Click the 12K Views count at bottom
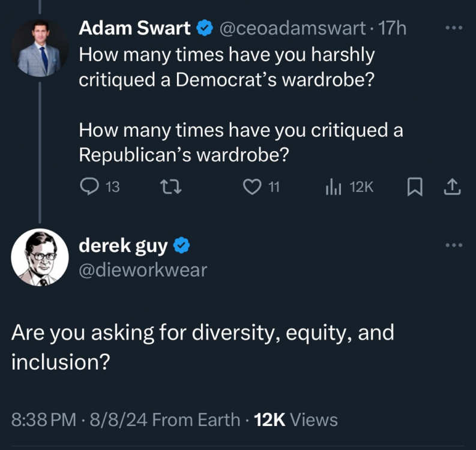The image size is (476, 450). 296,419
